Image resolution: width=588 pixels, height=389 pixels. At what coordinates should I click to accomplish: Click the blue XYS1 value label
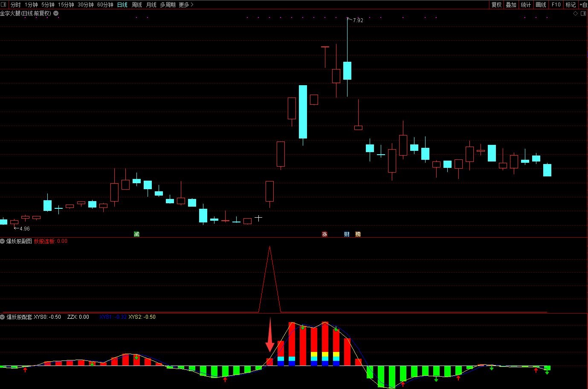(x=113, y=317)
